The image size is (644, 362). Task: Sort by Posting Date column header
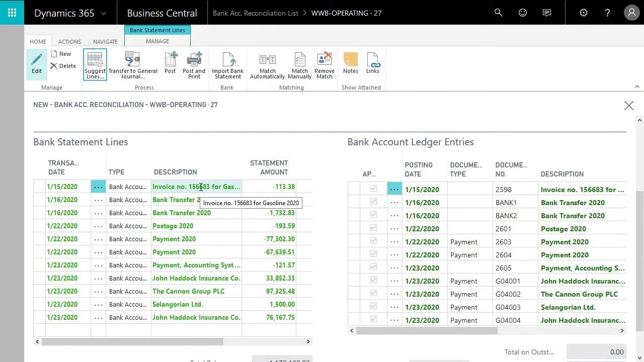419,169
